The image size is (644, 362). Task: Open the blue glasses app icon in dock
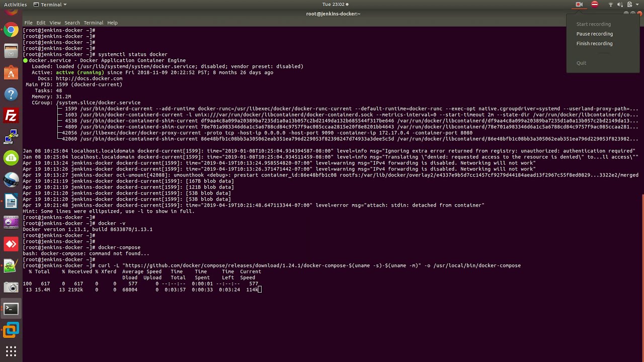coord(11,179)
